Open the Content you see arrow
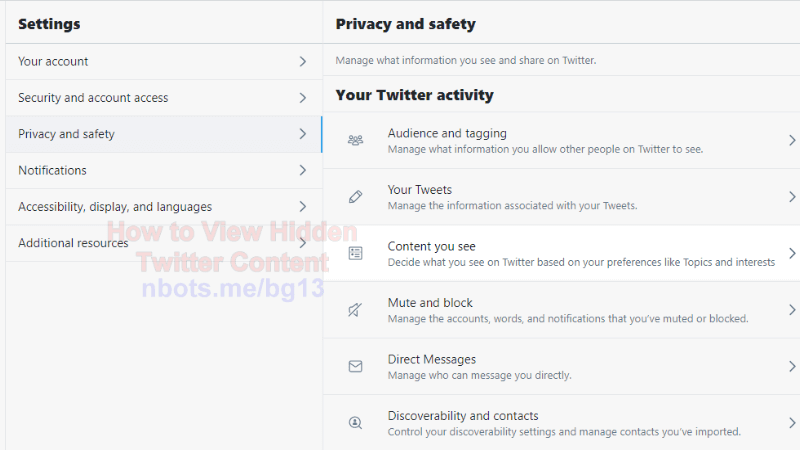This screenshot has width=800, height=450. tap(792, 254)
